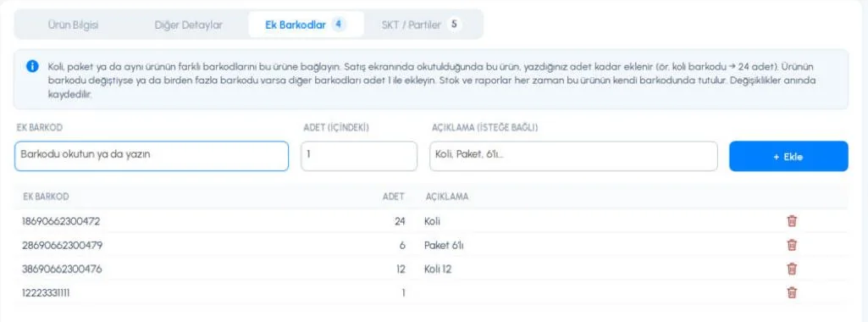Click barcode 28690662300479 in the list
Image resolution: width=868 pixels, height=322 pixels.
[x=62, y=245]
